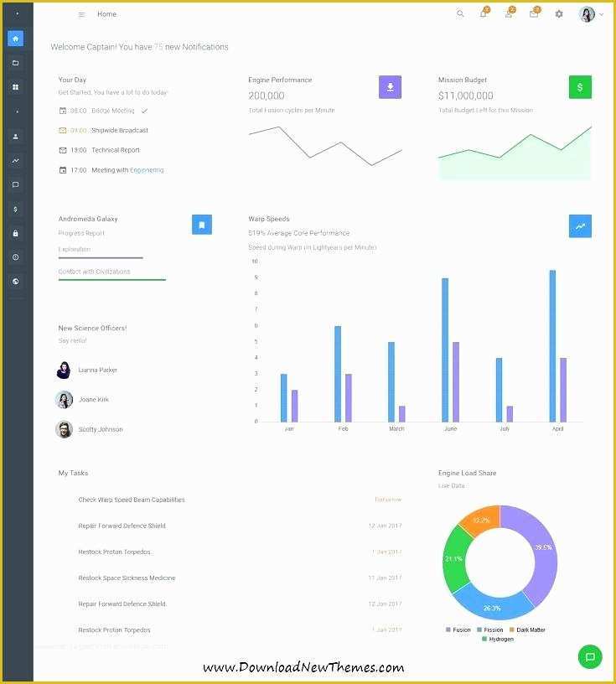Open Scotty Johnson's profile
The height and width of the screenshot is (684, 616).
tap(101, 429)
